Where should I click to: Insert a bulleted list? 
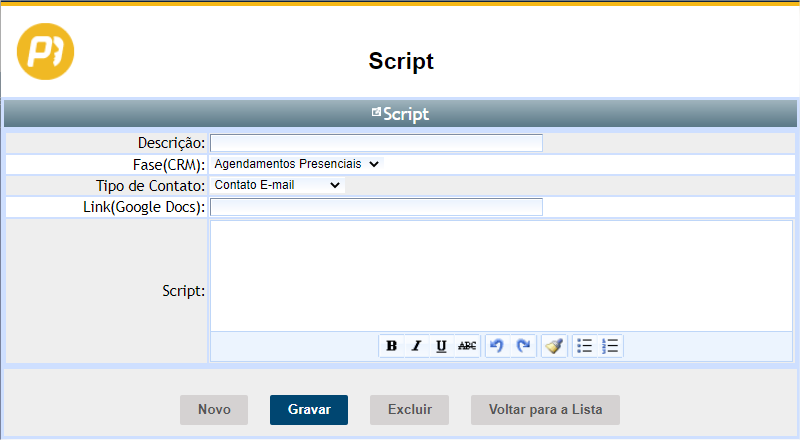[585, 346]
